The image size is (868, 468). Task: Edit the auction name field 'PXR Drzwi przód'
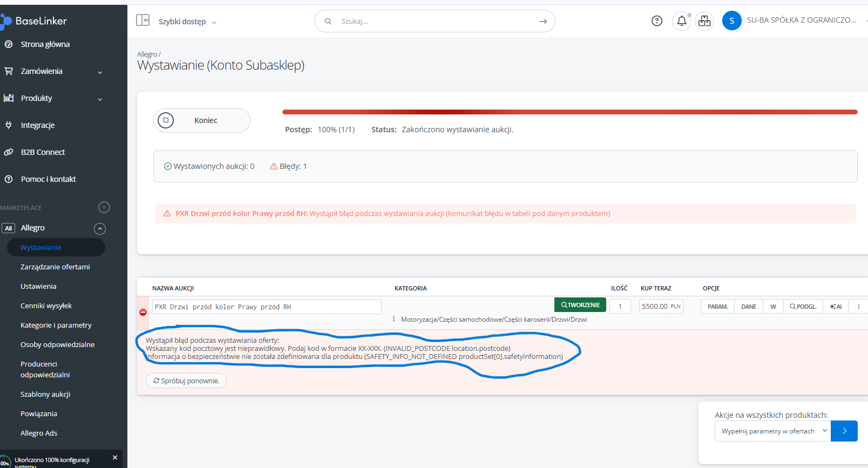click(x=267, y=307)
